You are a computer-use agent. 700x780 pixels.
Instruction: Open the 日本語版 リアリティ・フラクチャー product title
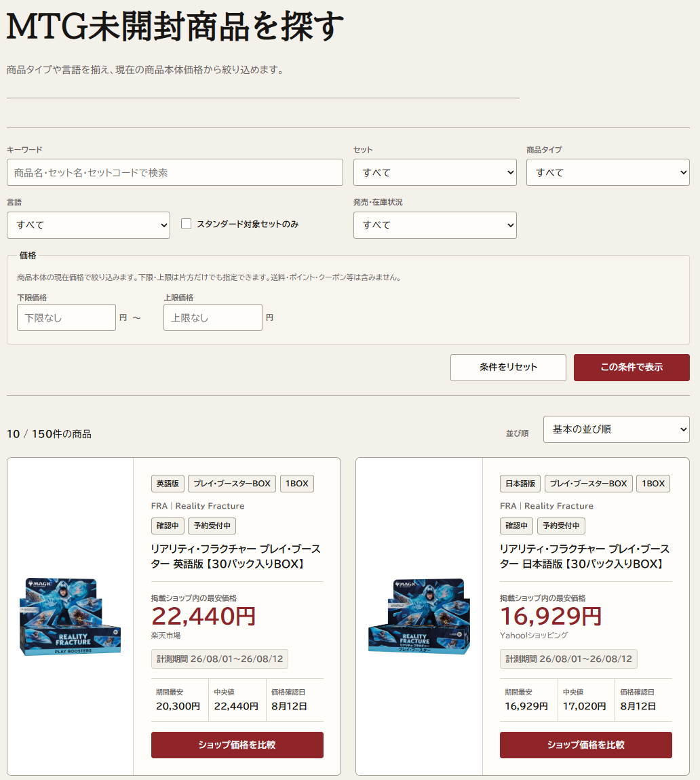(585, 556)
